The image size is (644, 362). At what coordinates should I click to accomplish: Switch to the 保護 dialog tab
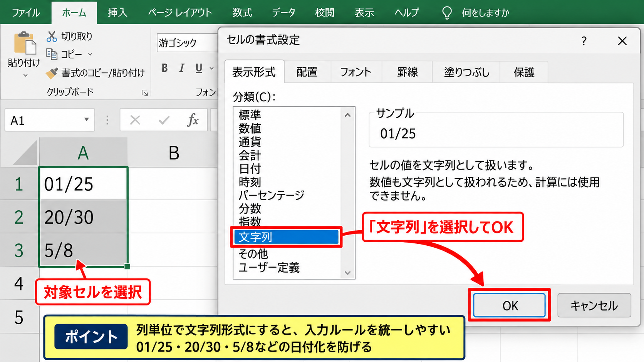pos(524,72)
